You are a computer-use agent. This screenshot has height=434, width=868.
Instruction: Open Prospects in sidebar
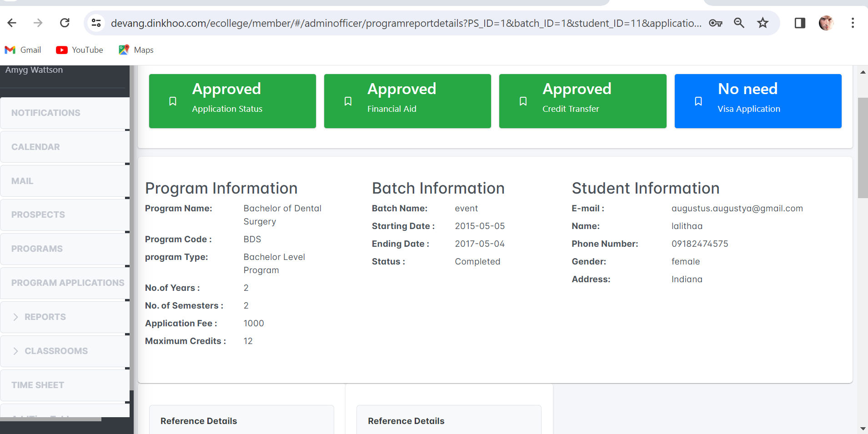[65, 215]
